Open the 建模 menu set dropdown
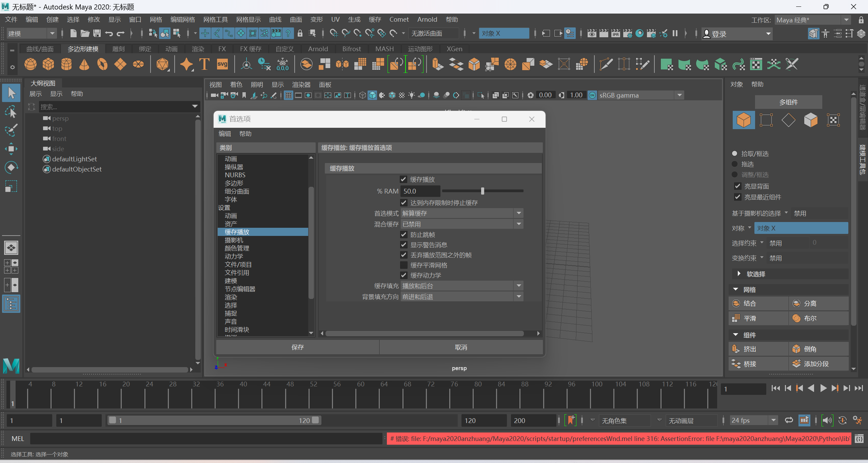868x463 pixels. click(x=31, y=33)
